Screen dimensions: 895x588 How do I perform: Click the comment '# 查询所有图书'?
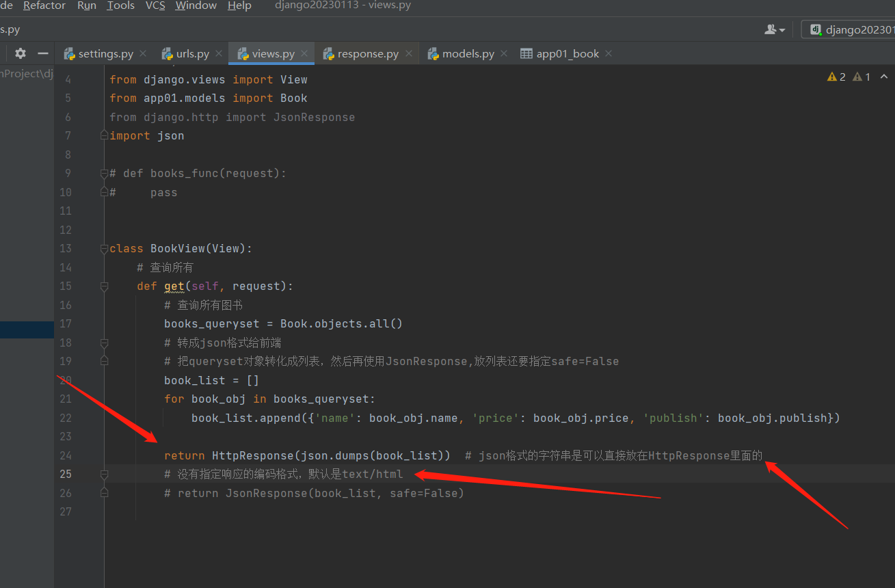tap(204, 305)
